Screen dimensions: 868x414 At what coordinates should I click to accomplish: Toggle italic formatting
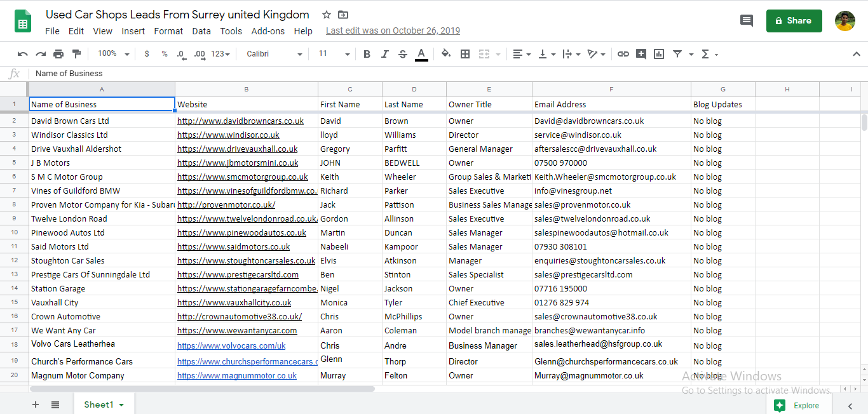click(x=384, y=54)
